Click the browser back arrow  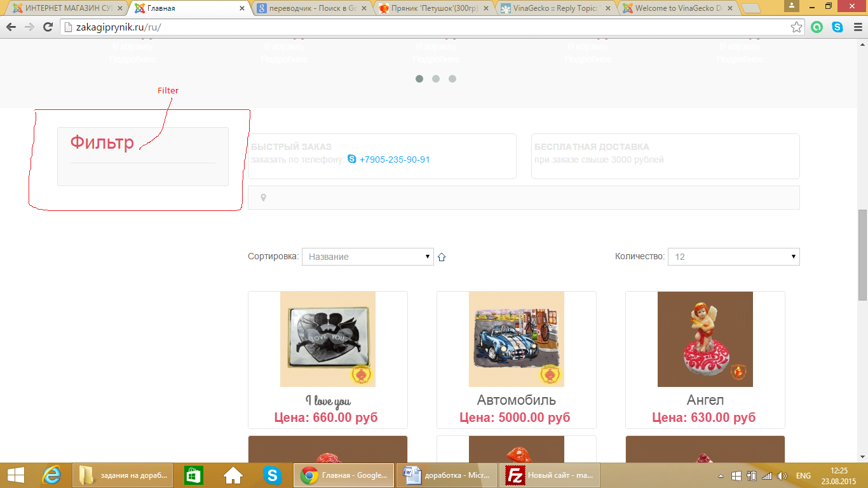click(11, 27)
